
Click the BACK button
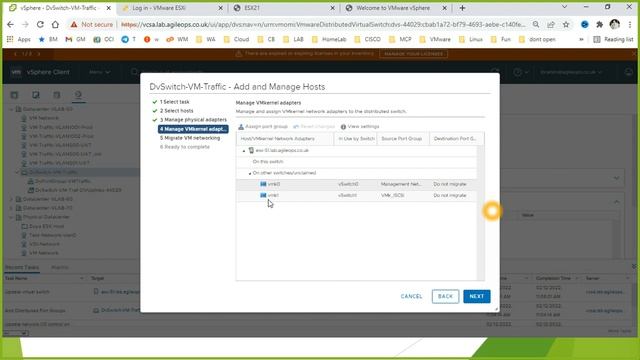(x=445, y=296)
